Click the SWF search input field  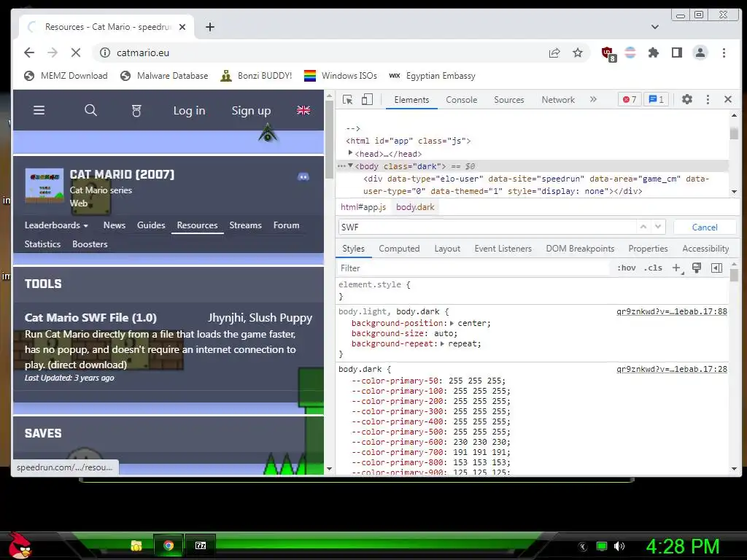coord(488,227)
